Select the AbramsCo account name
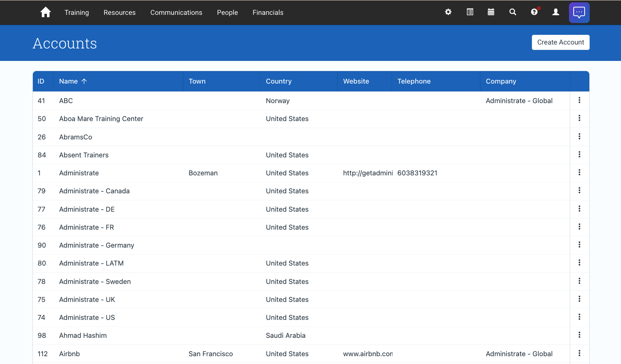 click(x=76, y=137)
